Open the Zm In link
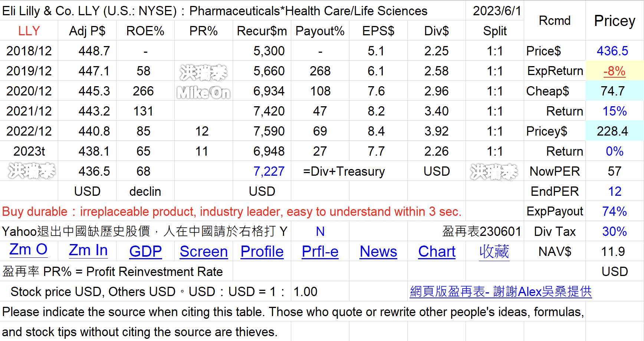The height and width of the screenshot is (341, 644). point(88,250)
